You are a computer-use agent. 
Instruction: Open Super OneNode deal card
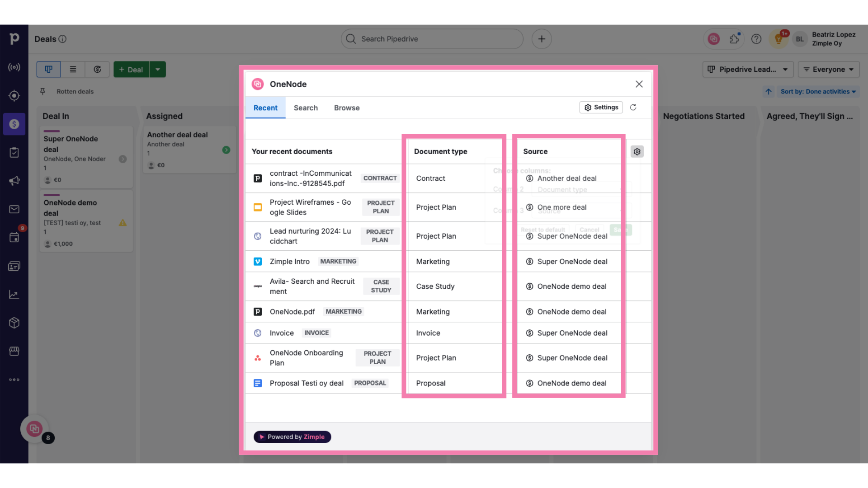click(x=86, y=157)
